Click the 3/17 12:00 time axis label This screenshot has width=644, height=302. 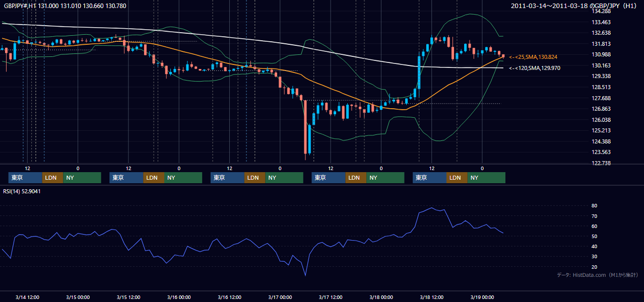point(331,297)
